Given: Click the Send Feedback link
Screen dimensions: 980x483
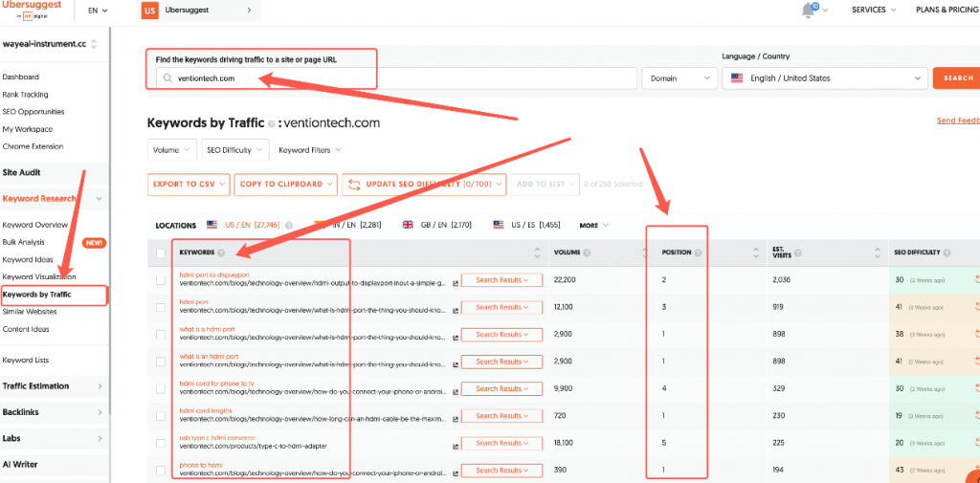Looking at the screenshot, I should coord(959,121).
